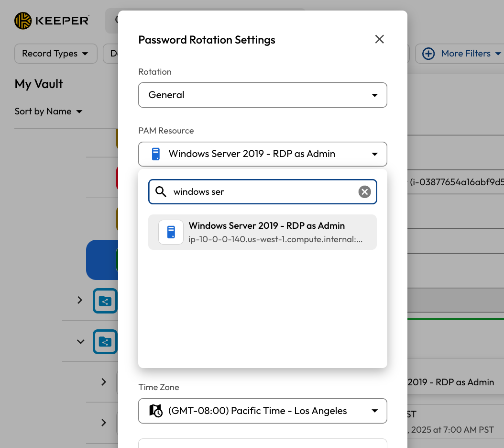Expand the second nested item under open folder
The width and height of the screenshot is (504, 448).
coord(104,423)
